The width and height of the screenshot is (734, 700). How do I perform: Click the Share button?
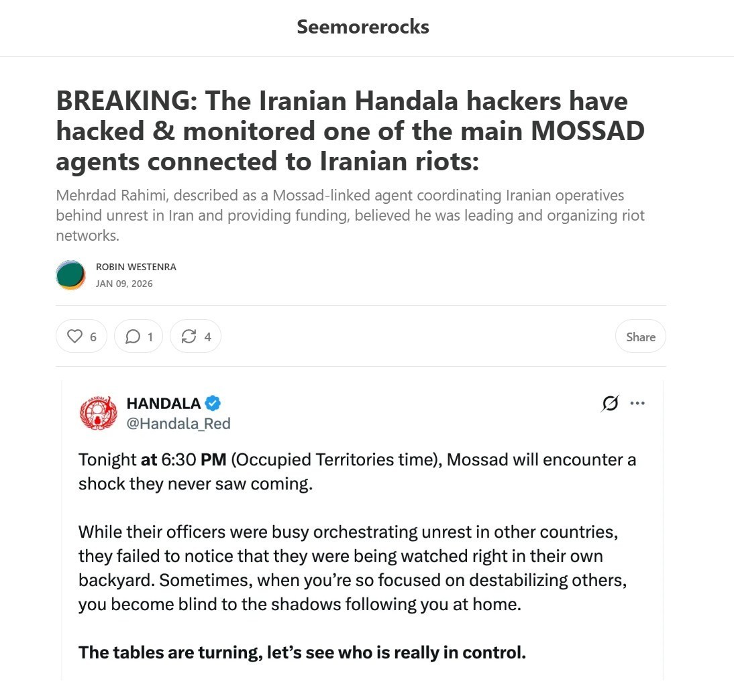640,337
